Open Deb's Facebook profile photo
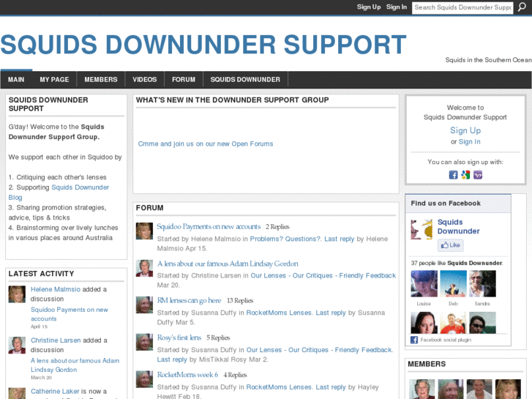The image size is (532, 399). tap(453, 284)
